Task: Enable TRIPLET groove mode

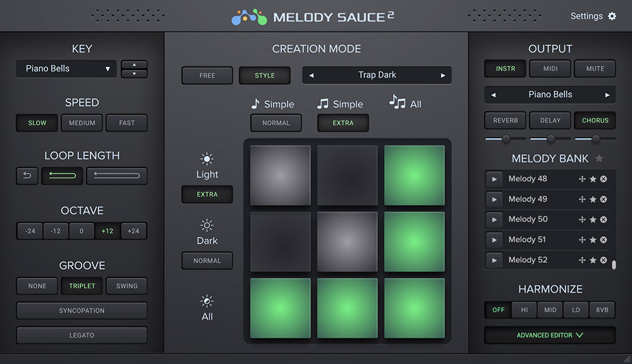Action: (82, 286)
